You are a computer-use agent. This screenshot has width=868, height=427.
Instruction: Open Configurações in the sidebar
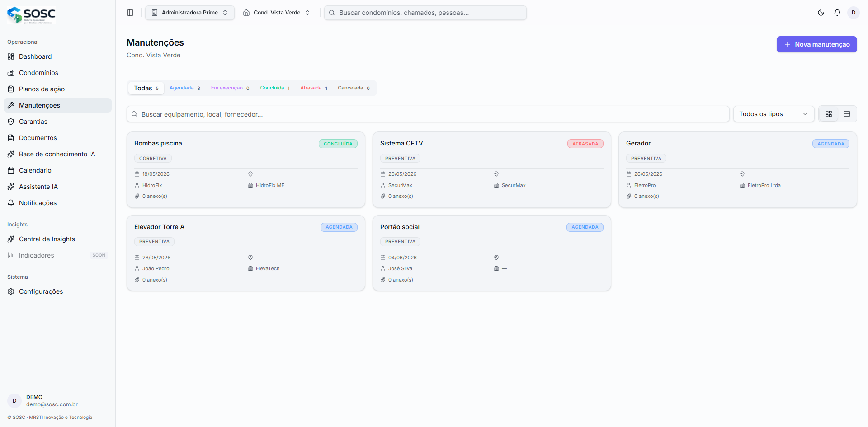pos(57,291)
